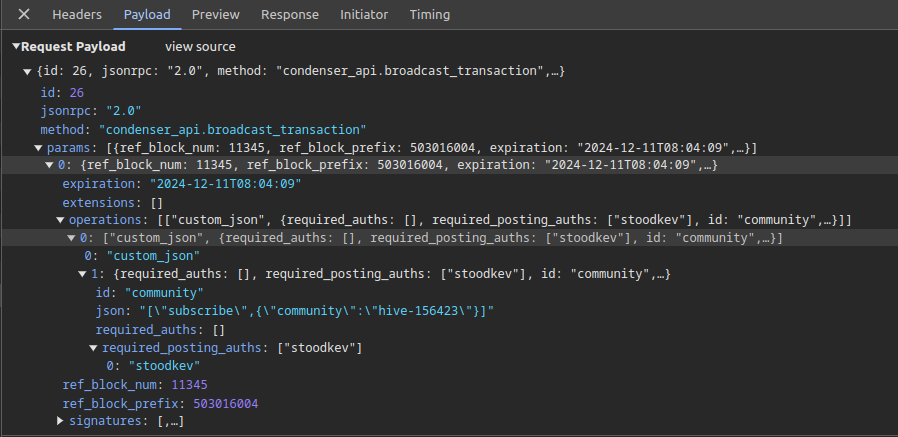Viewport: 898px width, 437px height.
Task: Expand the signatures array
Action: click(60, 423)
